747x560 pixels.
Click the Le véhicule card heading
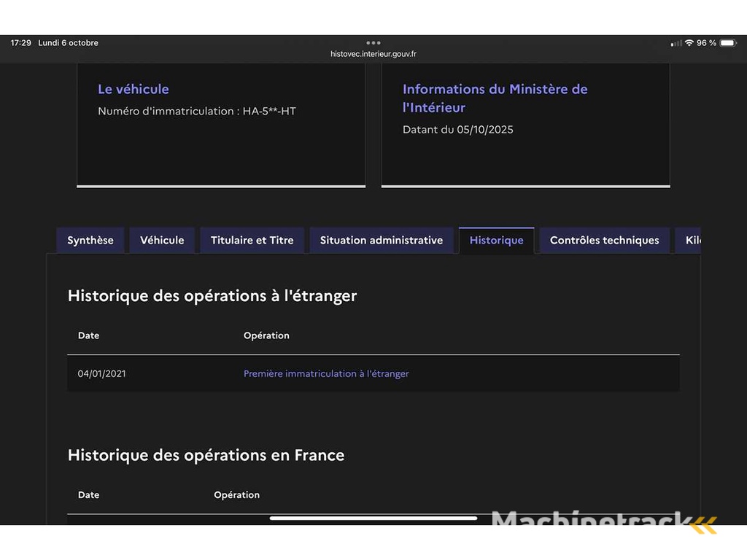tap(133, 89)
